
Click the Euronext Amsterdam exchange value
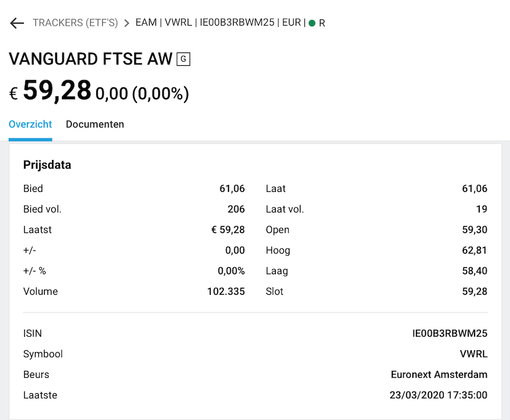pyautogui.click(x=439, y=375)
